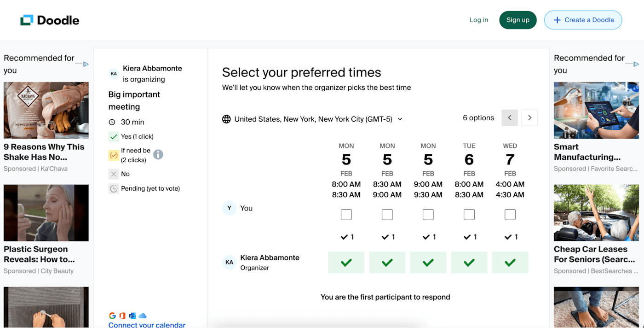
Task: Click the Google calendar icon
Action: point(112,316)
